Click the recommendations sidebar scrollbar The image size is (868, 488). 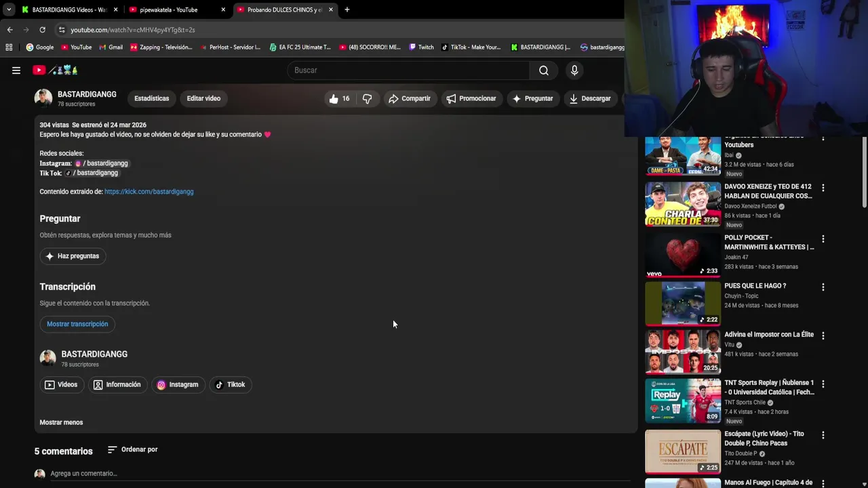click(x=864, y=173)
